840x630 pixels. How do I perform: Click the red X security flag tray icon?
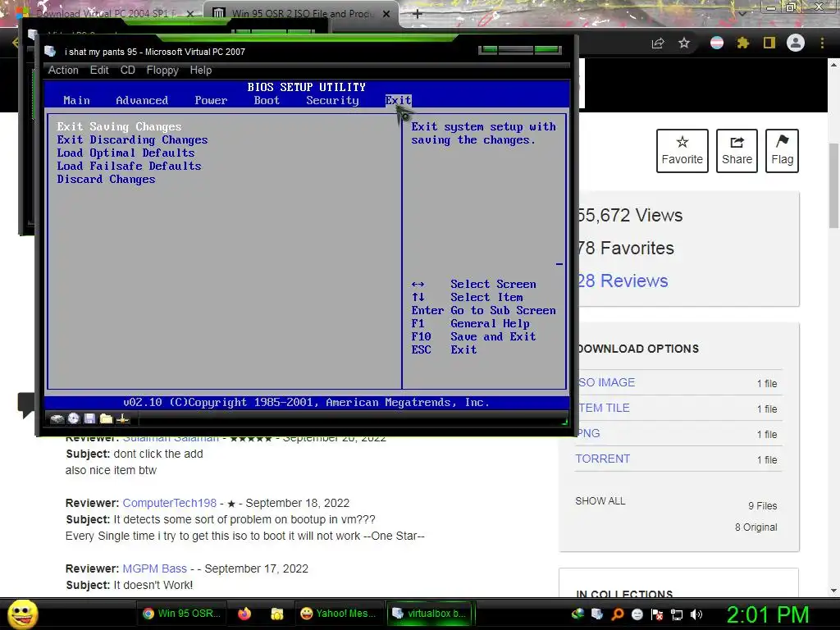pyautogui.click(x=657, y=614)
